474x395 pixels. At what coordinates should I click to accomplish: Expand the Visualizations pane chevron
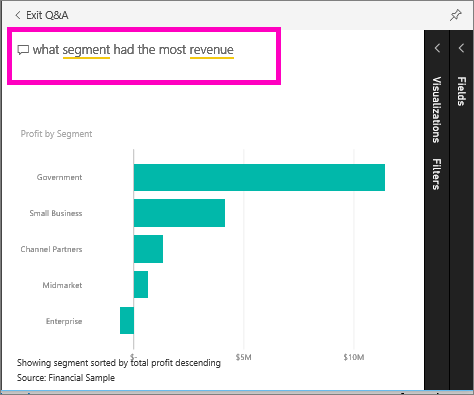coord(437,48)
